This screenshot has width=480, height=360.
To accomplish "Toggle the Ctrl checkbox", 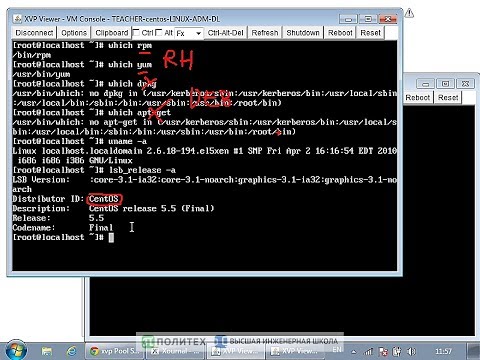I will tap(136, 33).
